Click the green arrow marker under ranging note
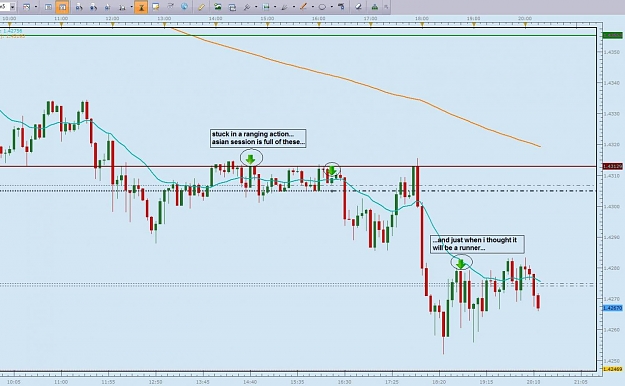Screen dimensions: 625x386 point(250,160)
